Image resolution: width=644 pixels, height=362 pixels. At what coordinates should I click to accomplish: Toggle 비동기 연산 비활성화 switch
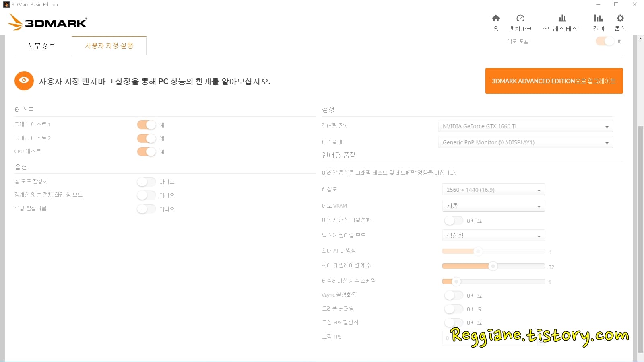[454, 220]
